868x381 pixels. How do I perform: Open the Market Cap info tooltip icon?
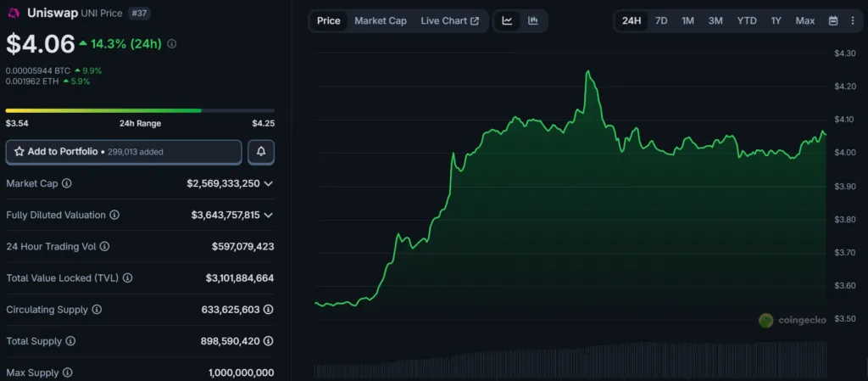(x=66, y=183)
